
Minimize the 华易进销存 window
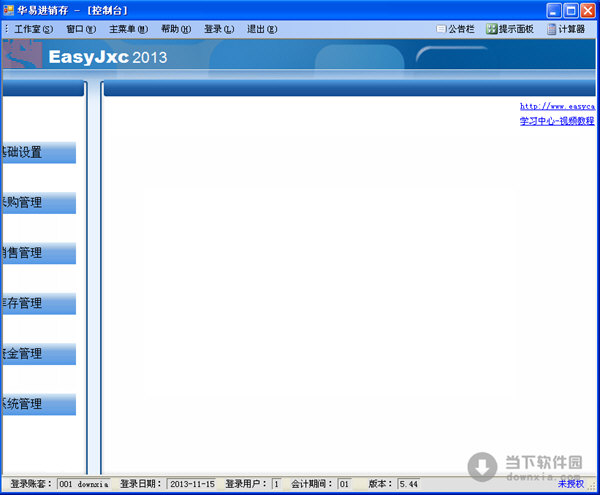click(554, 11)
